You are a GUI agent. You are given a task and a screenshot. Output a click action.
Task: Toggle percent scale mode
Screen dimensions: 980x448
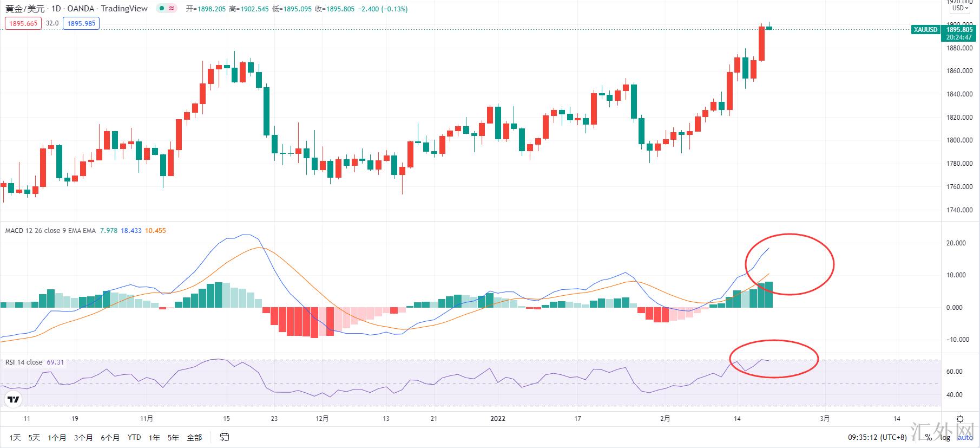[x=928, y=437]
